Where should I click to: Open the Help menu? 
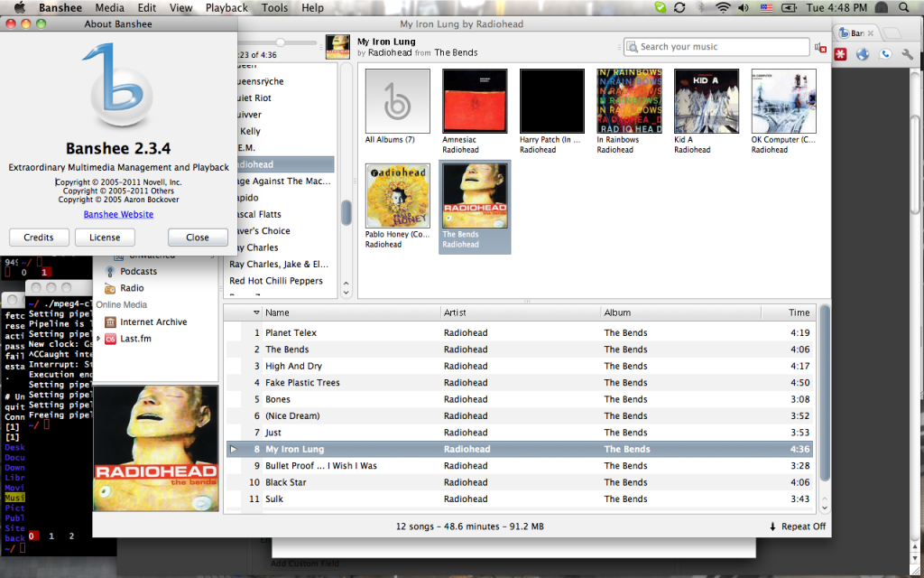tap(312, 7)
